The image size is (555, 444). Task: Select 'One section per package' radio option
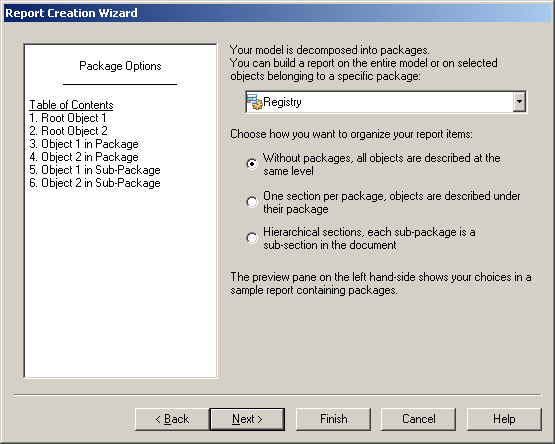pos(252,202)
